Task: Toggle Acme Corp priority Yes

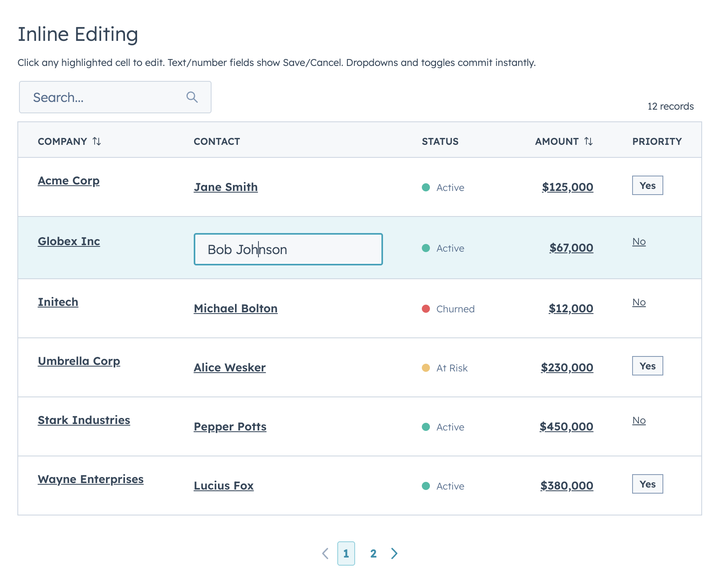Action: point(648,185)
